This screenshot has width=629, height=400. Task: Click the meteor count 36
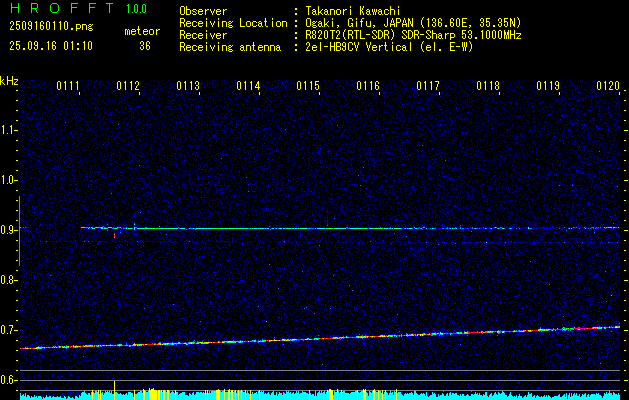145,46
